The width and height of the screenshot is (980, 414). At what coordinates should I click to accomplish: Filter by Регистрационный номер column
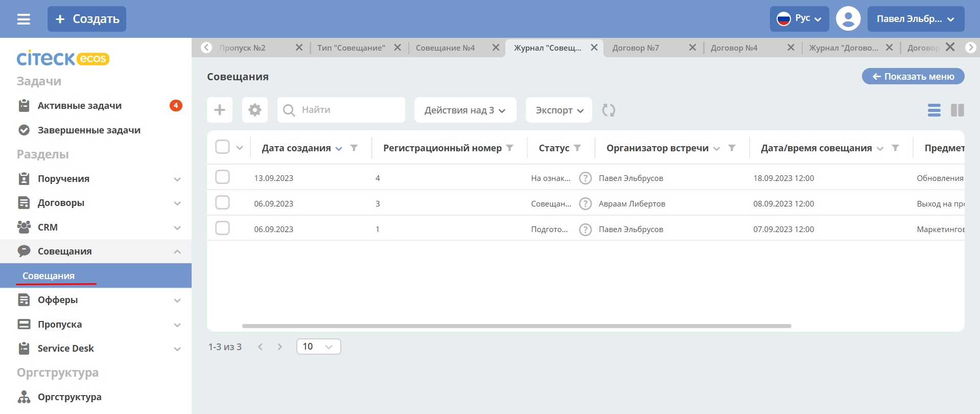pos(509,148)
